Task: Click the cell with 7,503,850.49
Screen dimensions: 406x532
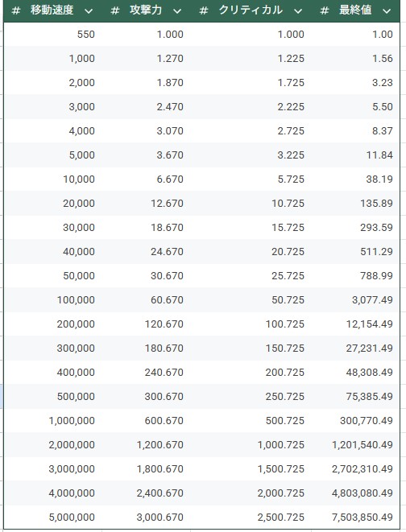Action: point(355,517)
